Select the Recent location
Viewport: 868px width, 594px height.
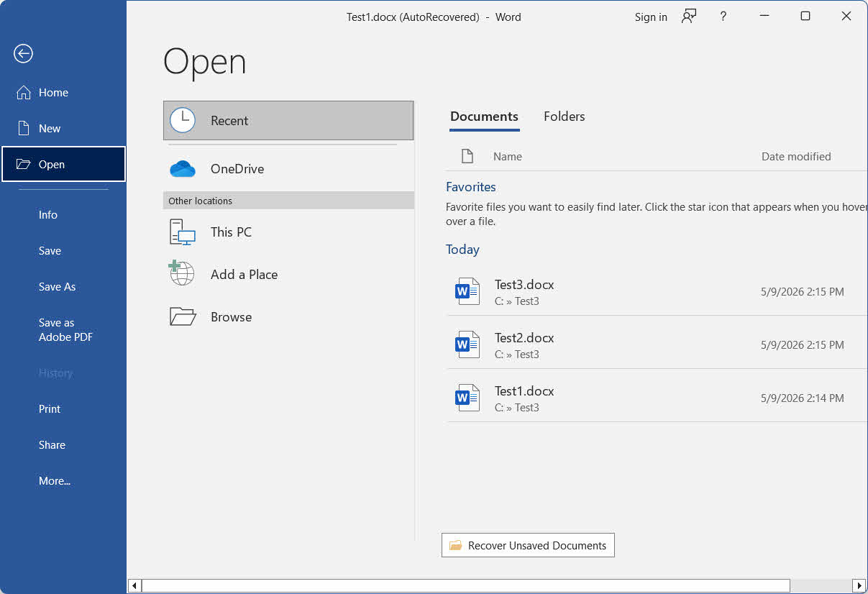[x=288, y=120]
